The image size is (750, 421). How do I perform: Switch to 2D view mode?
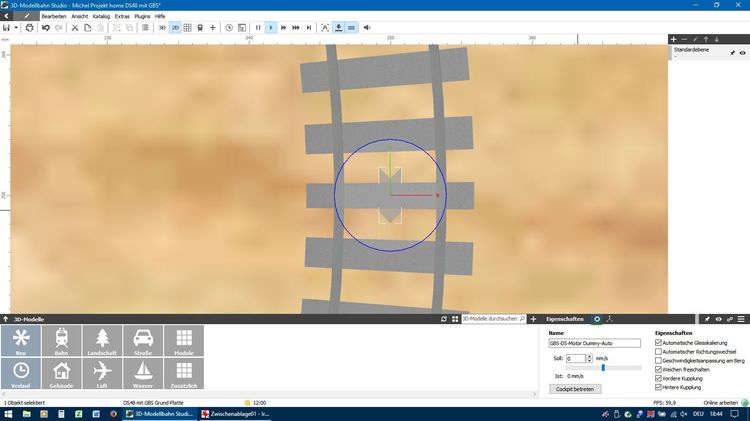point(175,28)
